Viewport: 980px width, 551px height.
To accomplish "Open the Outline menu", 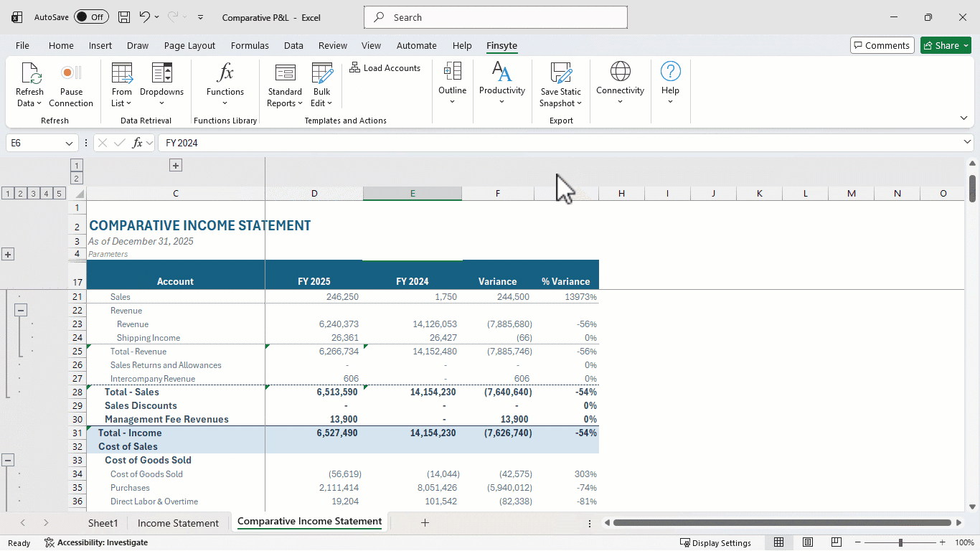I will [452, 84].
